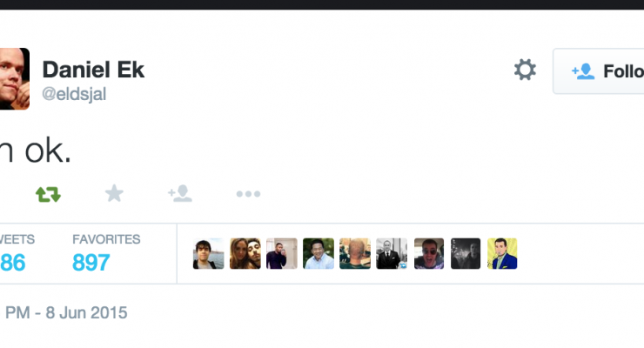View the 897 favorites count

[x=91, y=262]
